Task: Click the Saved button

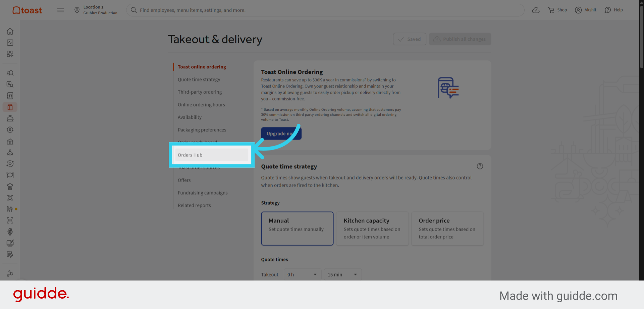Action: click(x=410, y=39)
